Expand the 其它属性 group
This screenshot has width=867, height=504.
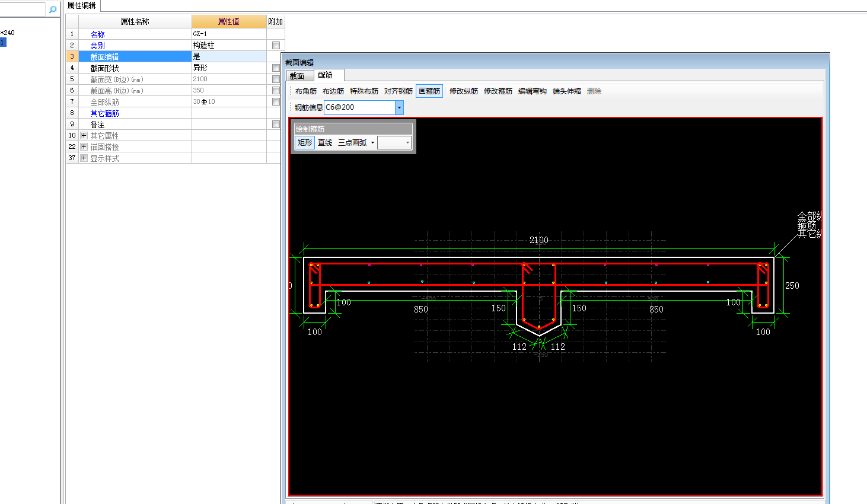point(84,136)
